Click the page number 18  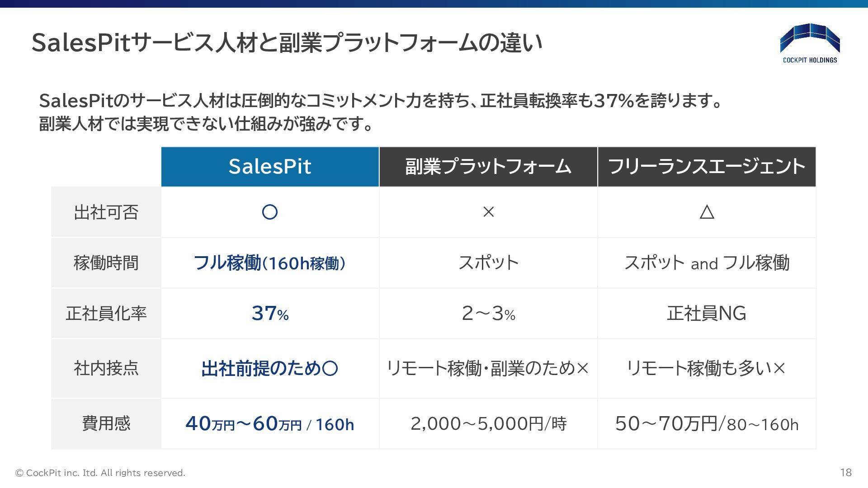[846, 473]
